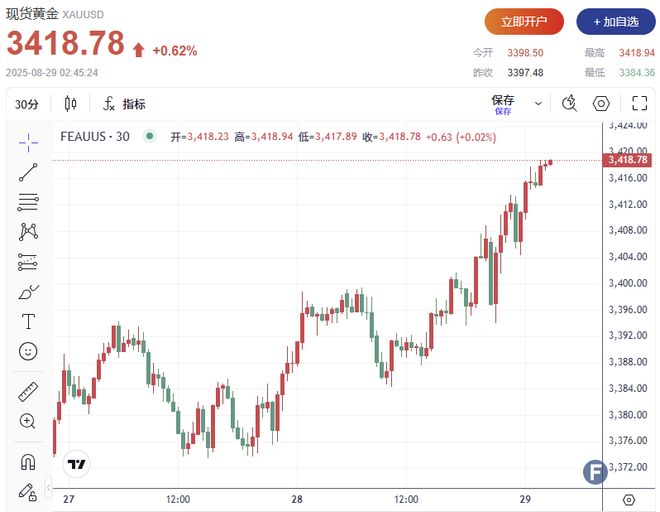Select the text annotation tool
Screen dimensions: 660x512
[x=28, y=322]
